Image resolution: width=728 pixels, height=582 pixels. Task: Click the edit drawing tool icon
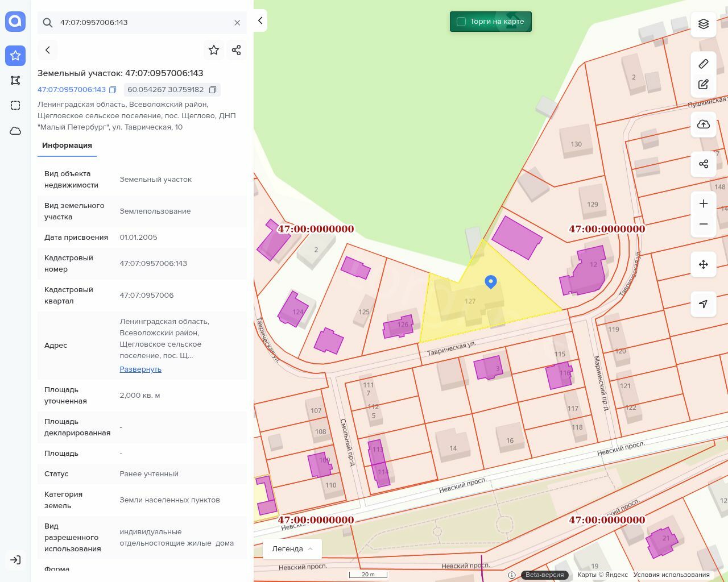[x=704, y=85]
